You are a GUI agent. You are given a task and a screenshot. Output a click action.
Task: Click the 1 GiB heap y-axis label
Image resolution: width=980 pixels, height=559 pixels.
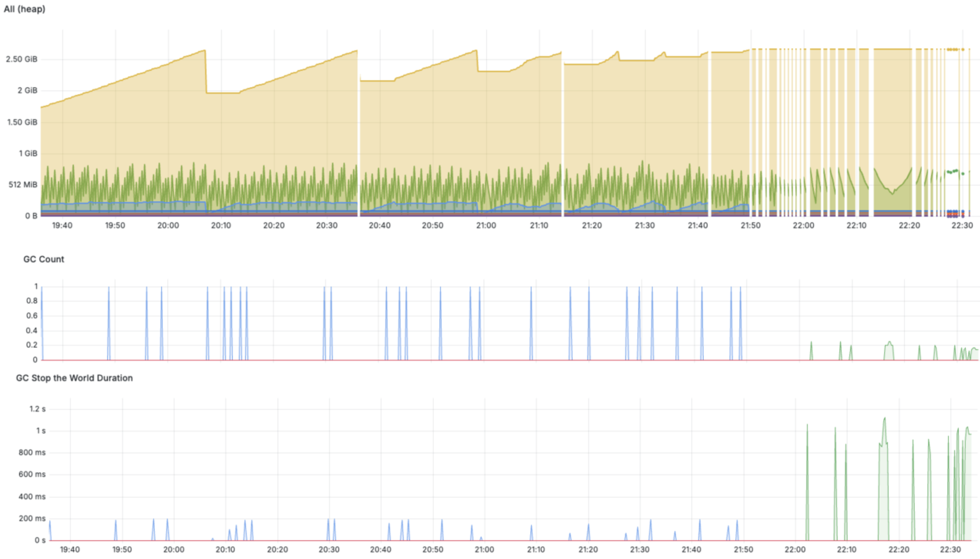[x=28, y=153]
